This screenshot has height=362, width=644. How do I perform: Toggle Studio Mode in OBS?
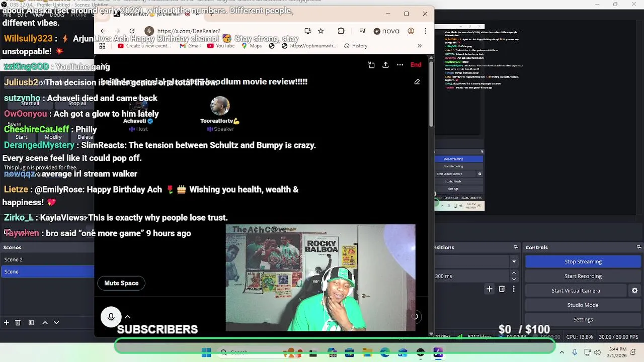pos(583,305)
